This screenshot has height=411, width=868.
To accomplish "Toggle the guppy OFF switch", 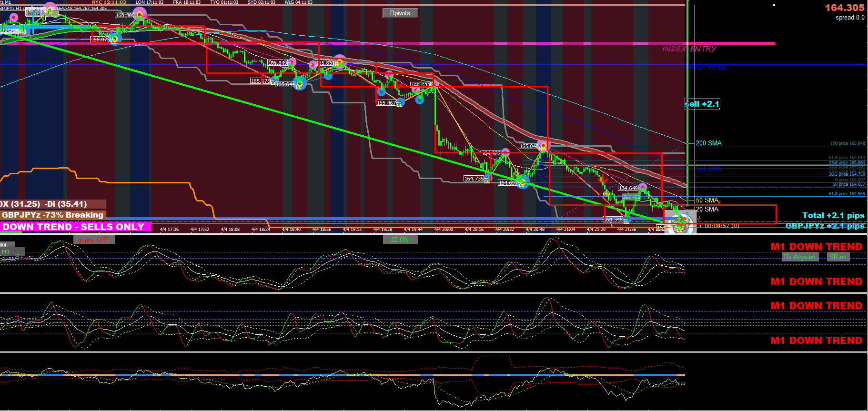I will coord(94,240).
